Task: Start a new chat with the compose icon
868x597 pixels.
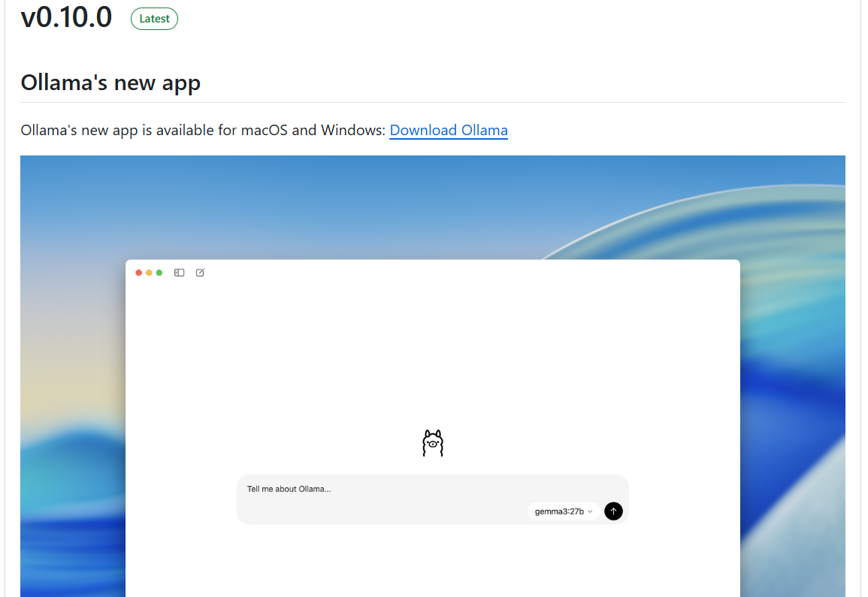Action: click(x=200, y=273)
